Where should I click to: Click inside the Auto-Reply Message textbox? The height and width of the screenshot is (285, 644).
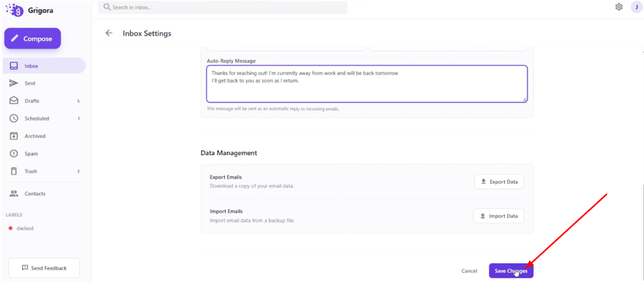(x=366, y=88)
